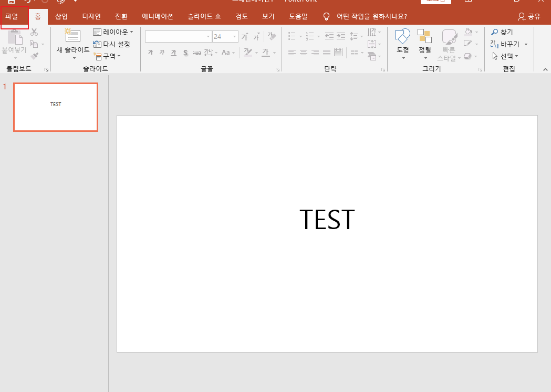Click the font name combo box
Image resolution: width=551 pixels, height=392 pixels.
coord(178,36)
